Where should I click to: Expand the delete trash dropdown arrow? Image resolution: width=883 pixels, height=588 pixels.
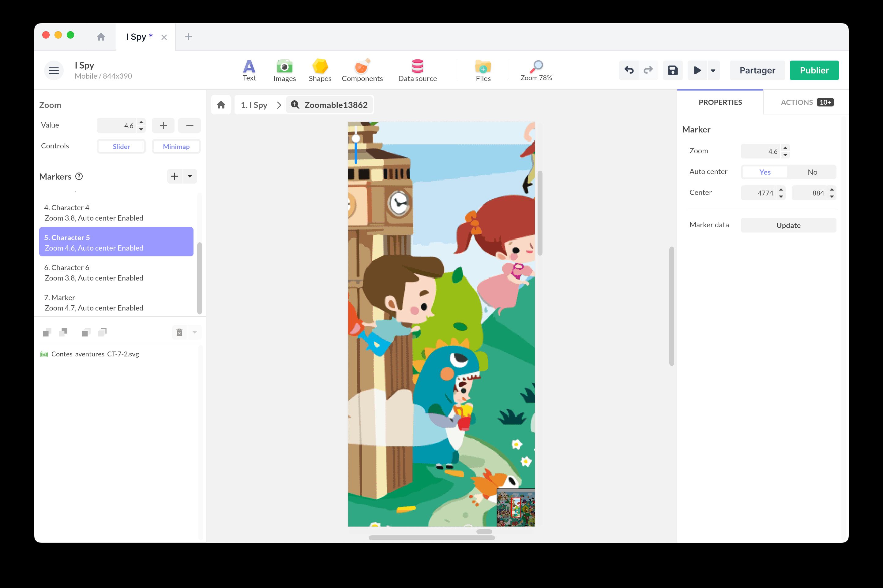pyautogui.click(x=194, y=332)
